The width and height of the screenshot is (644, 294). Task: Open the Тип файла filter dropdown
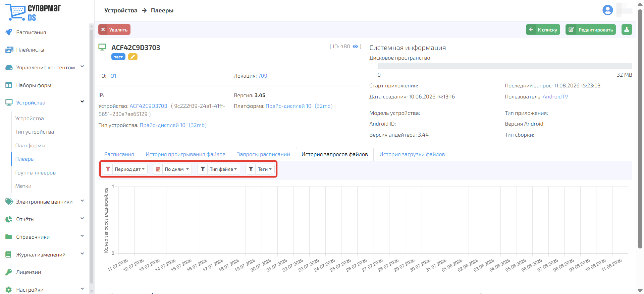pos(223,169)
